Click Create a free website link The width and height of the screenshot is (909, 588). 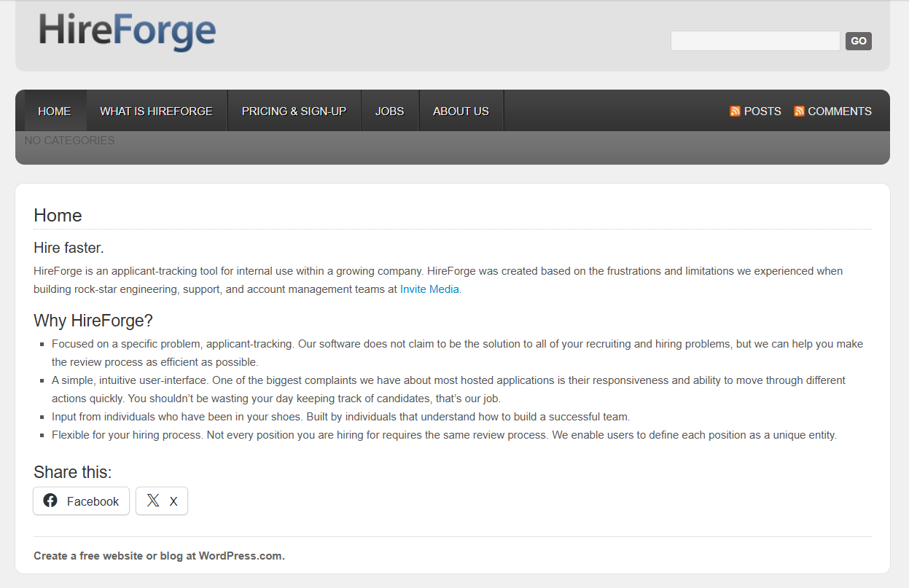(159, 556)
